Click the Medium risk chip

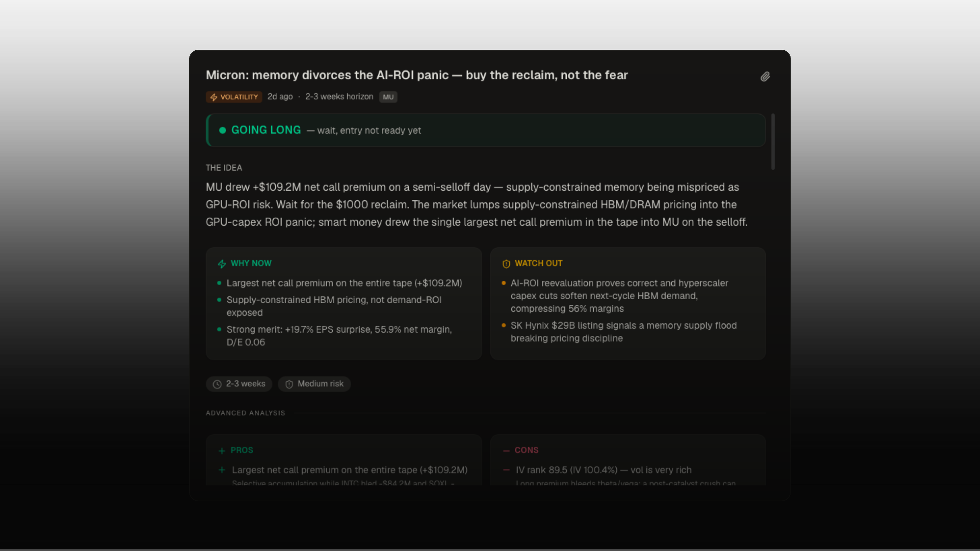[314, 384]
